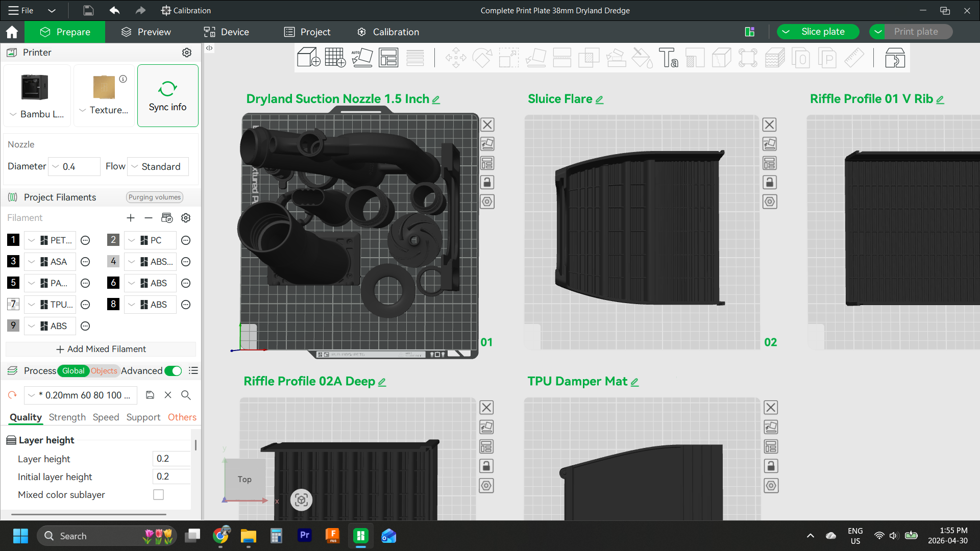This screenshot has height=551, width=980.
Task: Switch process scope to Objects
Action: 104,371
